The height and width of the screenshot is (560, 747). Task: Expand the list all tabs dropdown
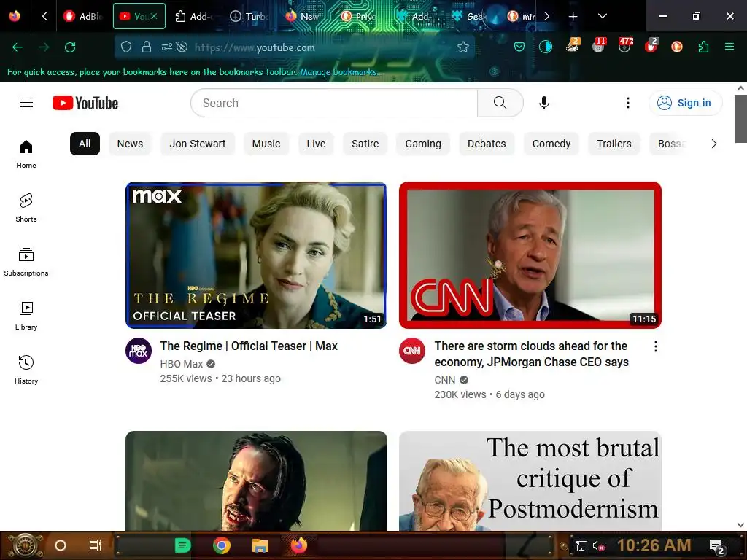coord(602,16)
